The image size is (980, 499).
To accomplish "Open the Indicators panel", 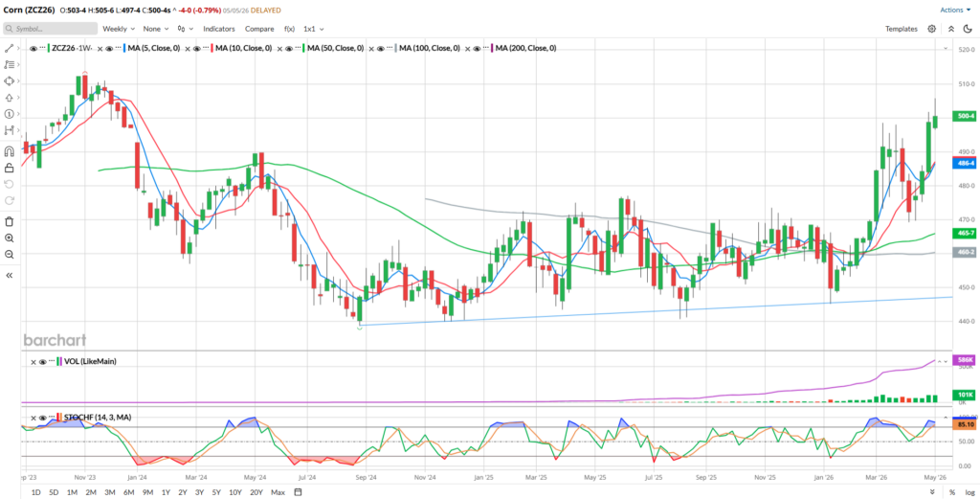I will [x=219, y=29].
